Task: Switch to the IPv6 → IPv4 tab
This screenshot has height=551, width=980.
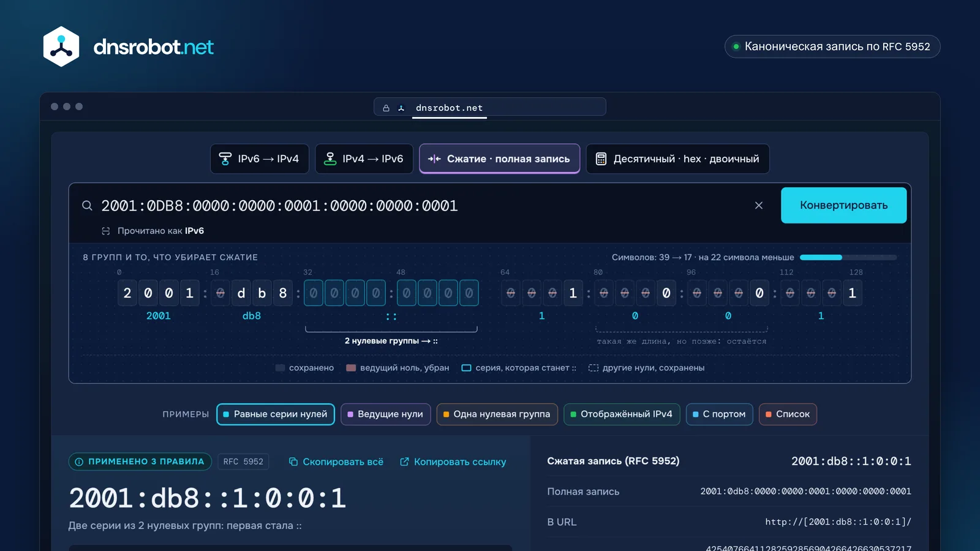Action: click(x=260, y=159)
